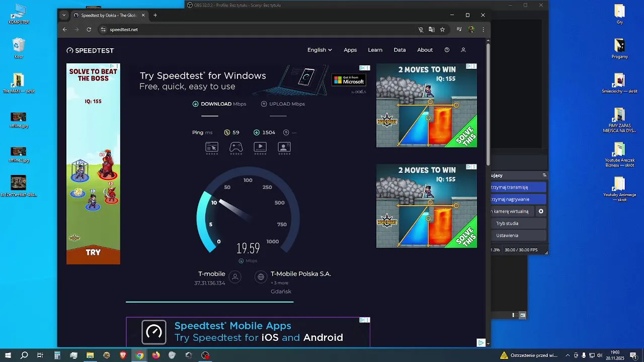
Task: Open Brave from the taskbar
Action: [x=123, y=355]
